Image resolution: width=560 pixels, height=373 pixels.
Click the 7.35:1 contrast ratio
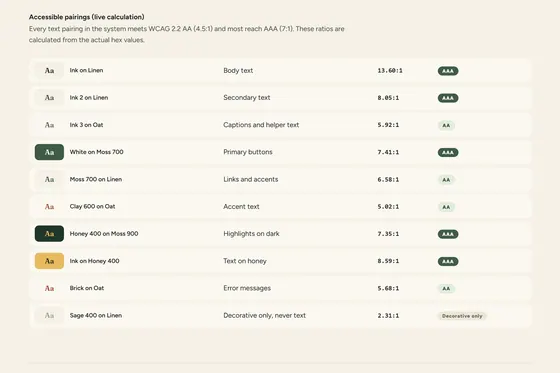coord(388,234)
